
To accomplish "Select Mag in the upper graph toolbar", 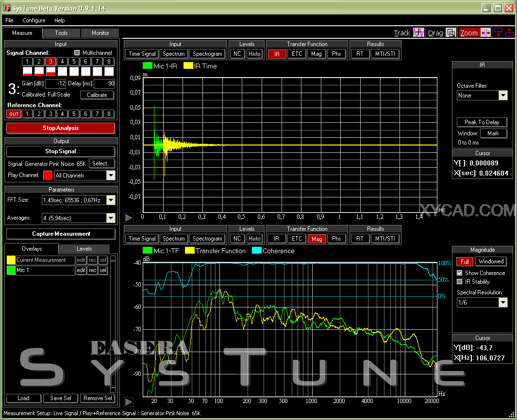I will tap(317, 54).
